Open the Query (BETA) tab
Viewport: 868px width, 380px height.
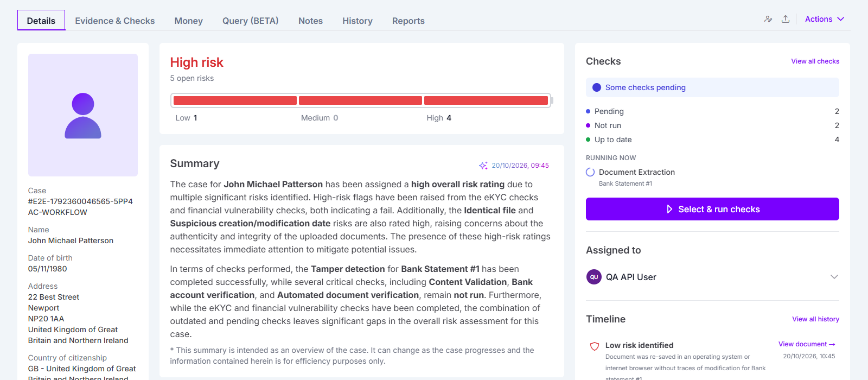[x=251, y=21]
